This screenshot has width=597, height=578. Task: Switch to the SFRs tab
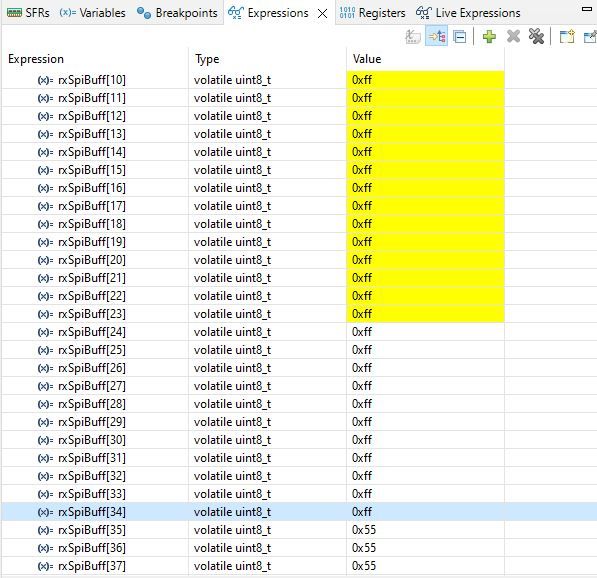click(x=28, y=13)
